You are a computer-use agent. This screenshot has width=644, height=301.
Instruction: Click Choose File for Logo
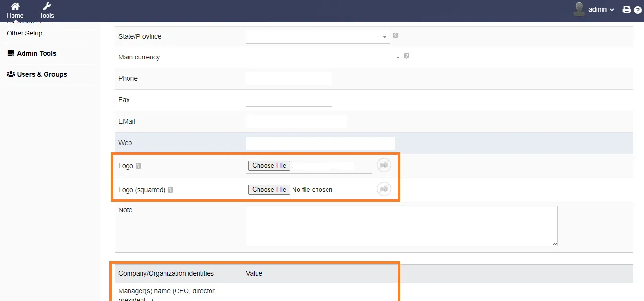[x=269, y=165]
